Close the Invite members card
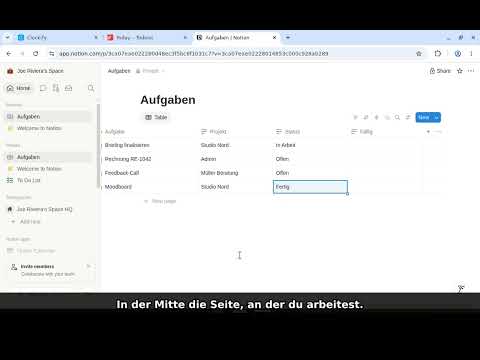Viewport: 480px width, 360px height. (88, 266)
